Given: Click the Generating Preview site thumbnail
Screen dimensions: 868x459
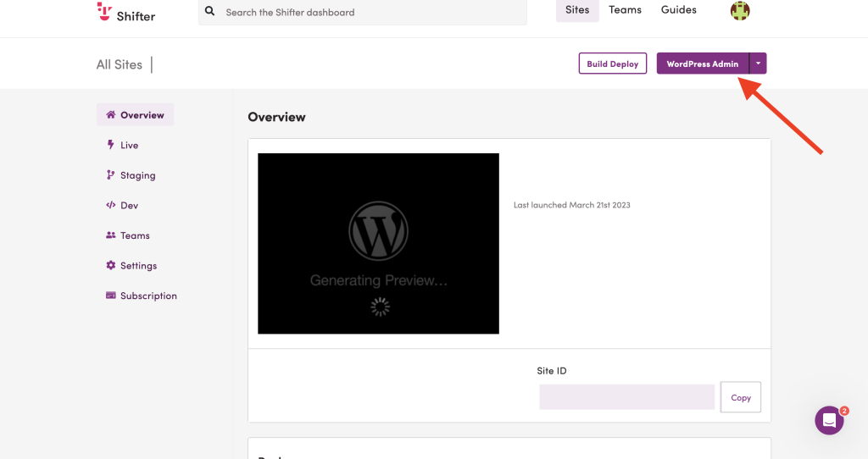Looking at the screenshot, I should click(379, 243).
